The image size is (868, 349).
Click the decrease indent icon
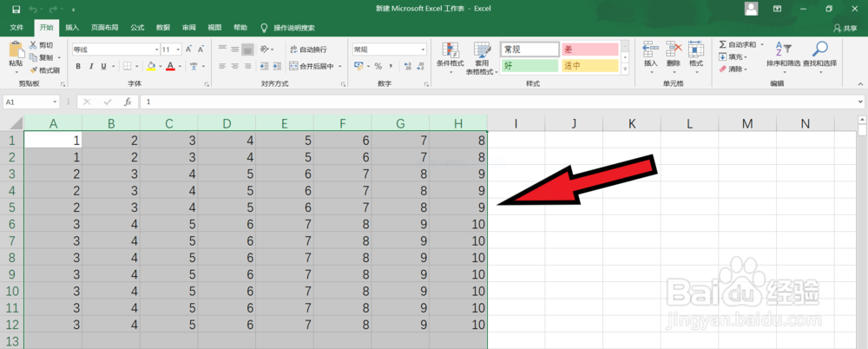coord(263,67)
